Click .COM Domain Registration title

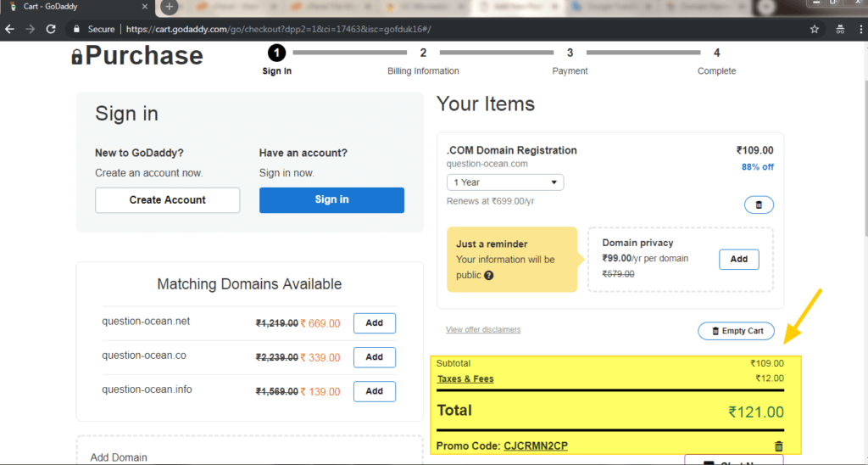tap(511, 150)
